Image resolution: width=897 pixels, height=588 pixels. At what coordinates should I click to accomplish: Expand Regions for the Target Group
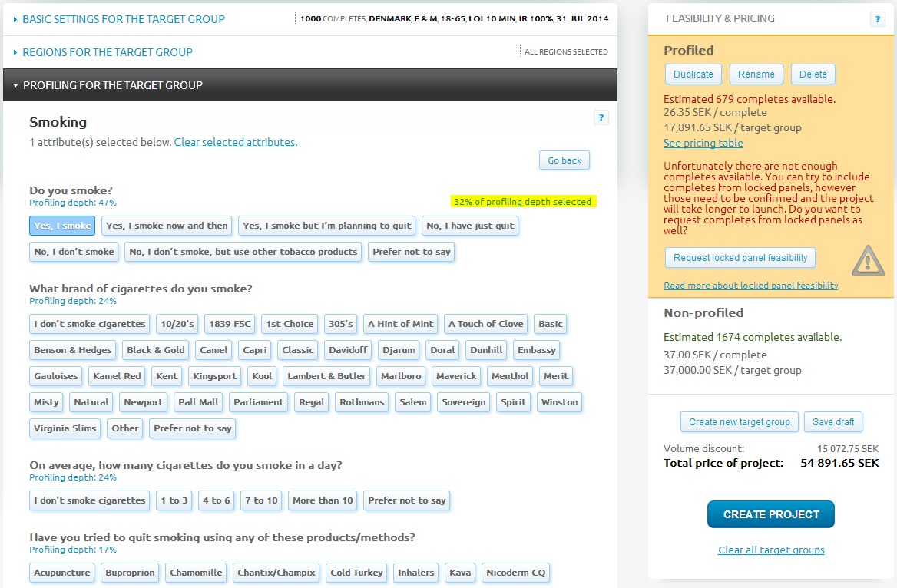coord(107,52)
